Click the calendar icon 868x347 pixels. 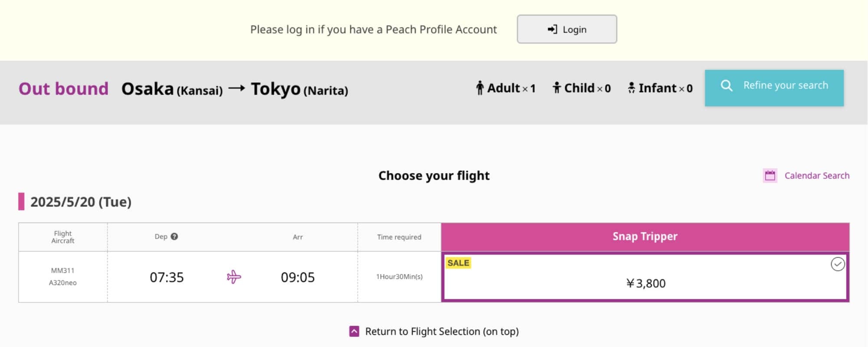tap(770, 176)
